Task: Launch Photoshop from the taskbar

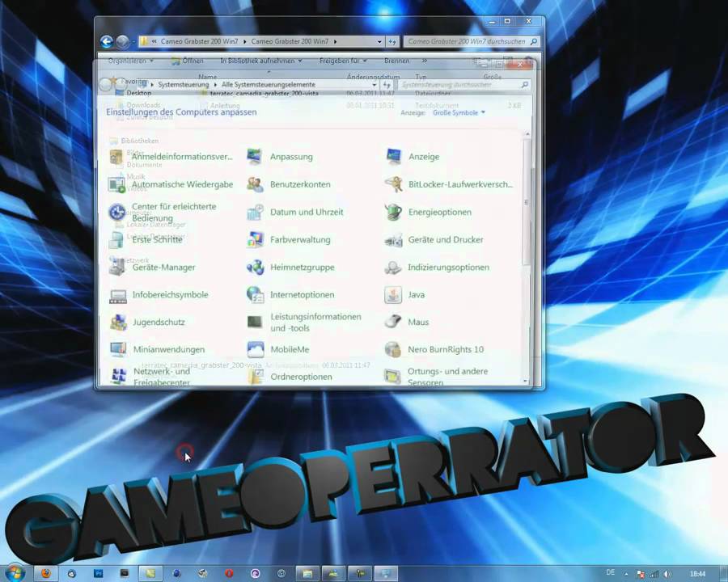Action: click(99, 574)
